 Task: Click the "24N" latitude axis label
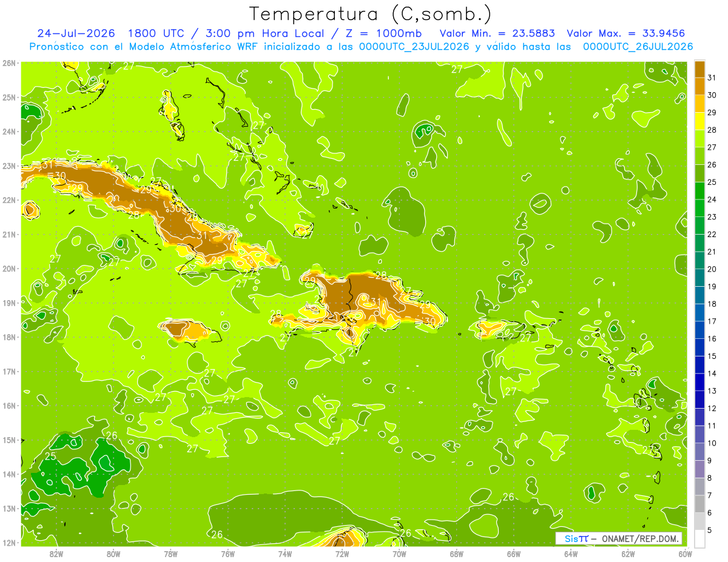[x=9, y=132]
